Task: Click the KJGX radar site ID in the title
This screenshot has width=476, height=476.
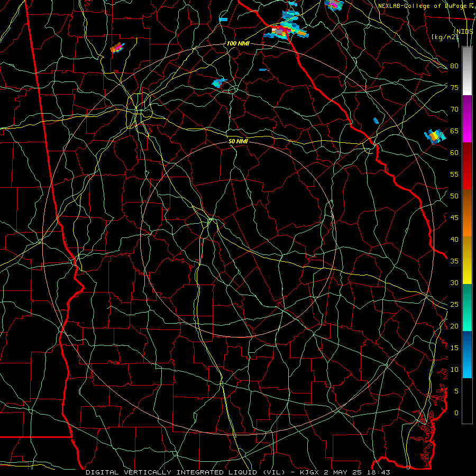Action: (x=310, y=472)
